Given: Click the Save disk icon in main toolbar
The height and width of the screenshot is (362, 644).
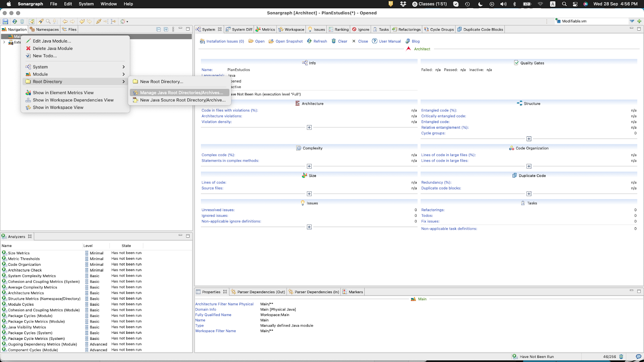Looking at the screenshot, I should tap(5, 21).
